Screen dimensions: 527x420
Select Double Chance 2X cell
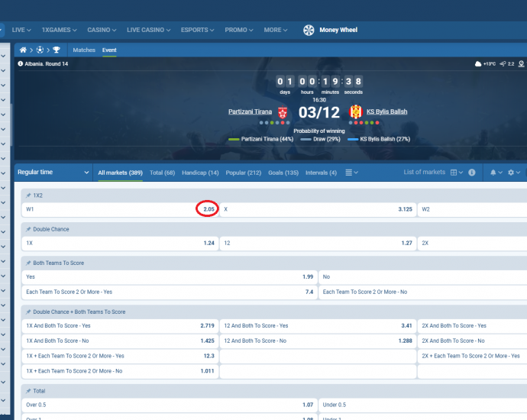pos(472,244)
